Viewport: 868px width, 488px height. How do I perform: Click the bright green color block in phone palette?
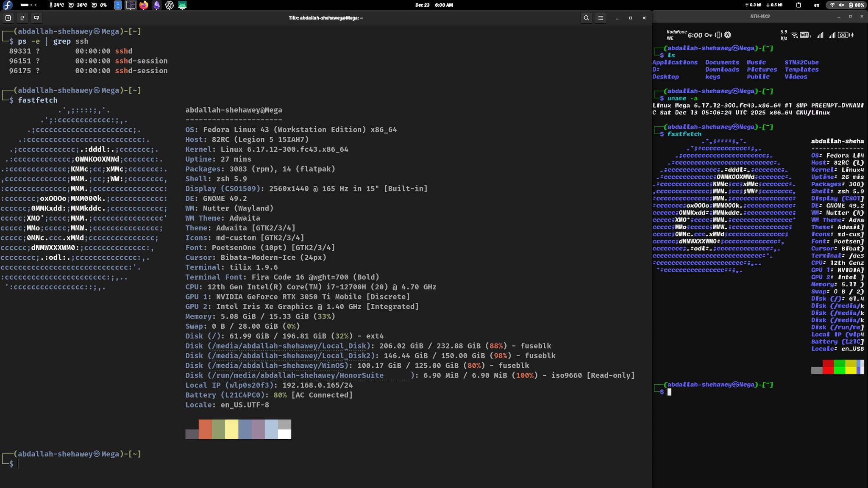pyautogui.click(x=839, y=367)
